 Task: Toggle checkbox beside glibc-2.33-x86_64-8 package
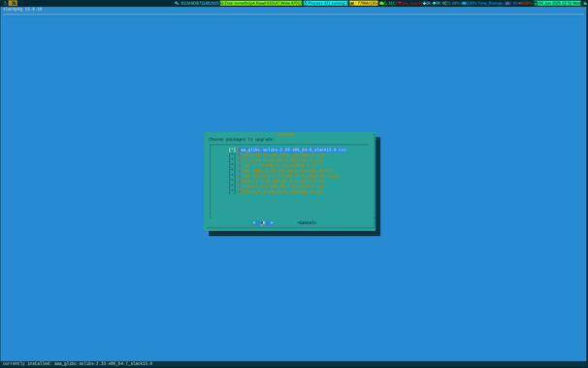[232, 165]
